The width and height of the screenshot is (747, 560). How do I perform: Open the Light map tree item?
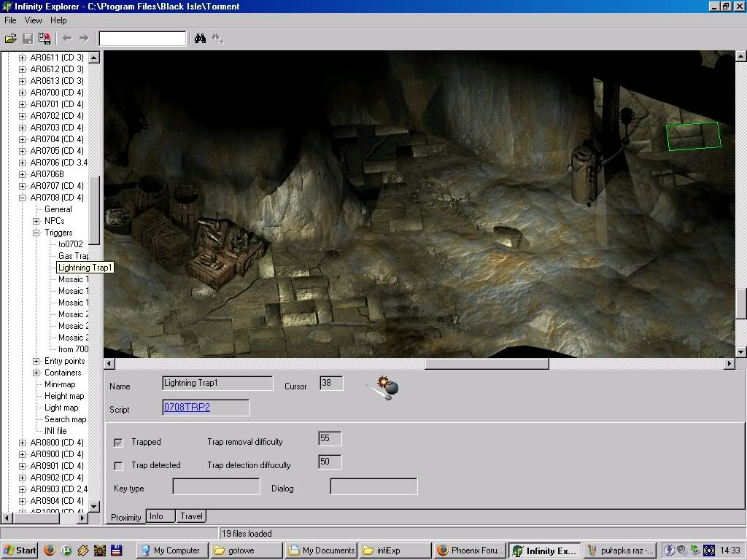61,408
